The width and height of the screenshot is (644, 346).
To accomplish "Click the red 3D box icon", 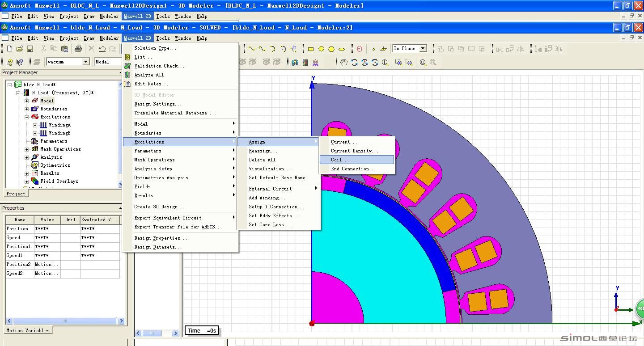I will 359,49.
